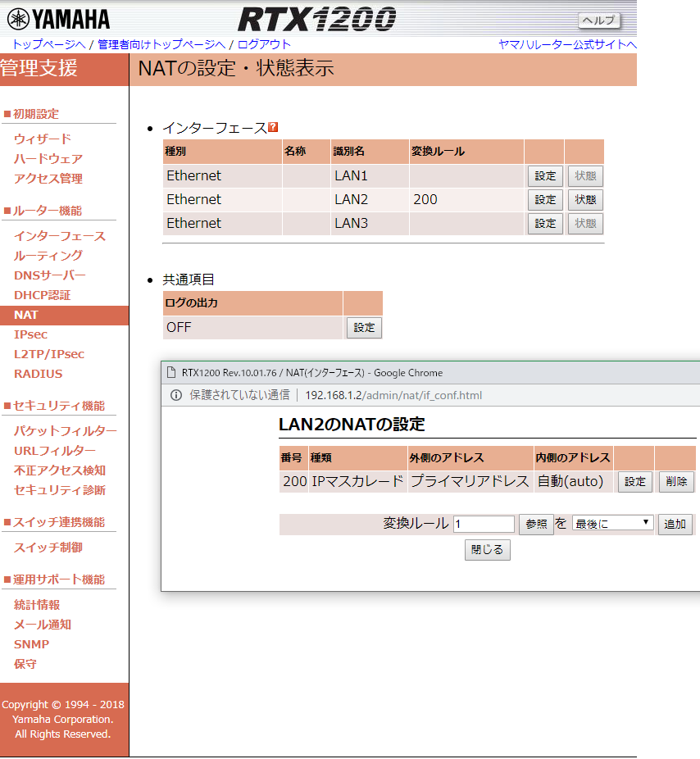Open 保守 in the sidebar
Image resolution: width=700 pixels, height=759 pixels.
(x=25, y=664)
